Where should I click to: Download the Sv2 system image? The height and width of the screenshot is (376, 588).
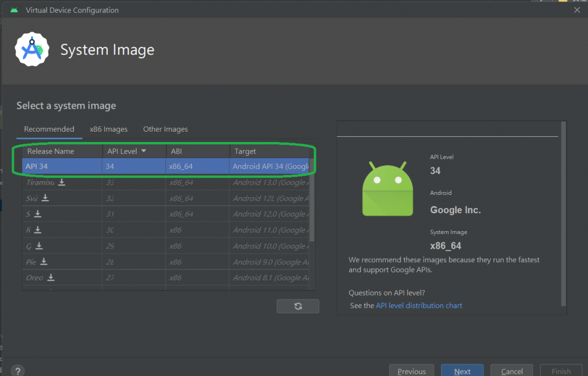pos(45,198)
